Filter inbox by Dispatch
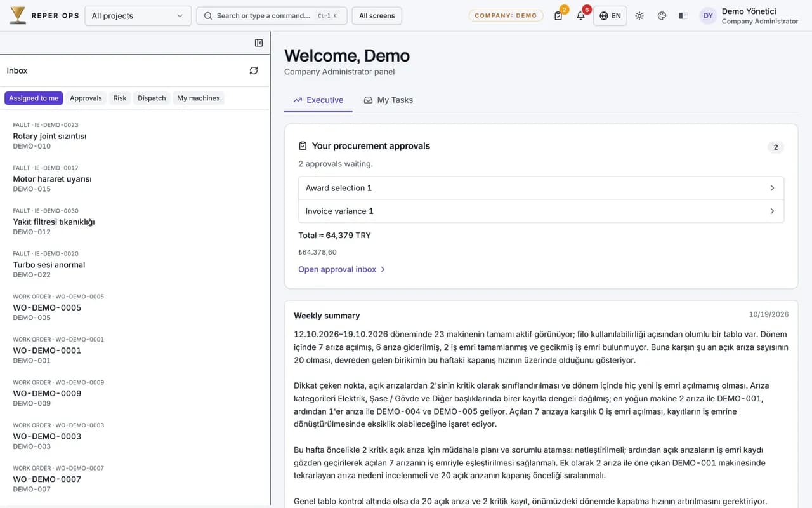The width and height of the screenshot is (812, 508). (x=152, y=98)
